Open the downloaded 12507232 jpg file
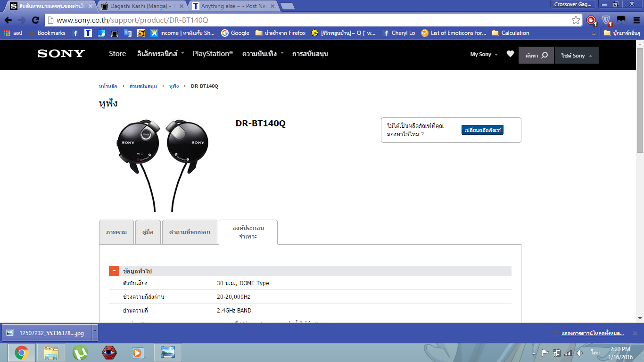644x362 pixels. (x=47, y=333)
